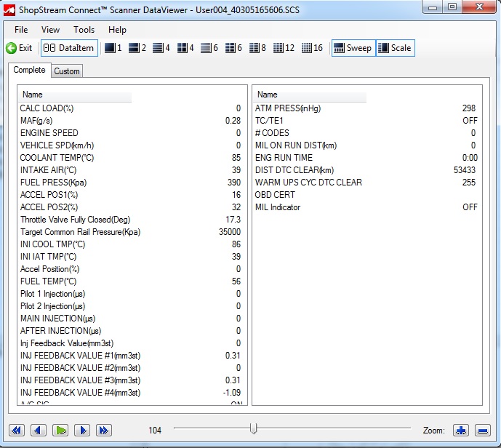The width and height of the screenshot is (501, 448).
Task: Select the # CODES row
Action: tap(366, 133)
